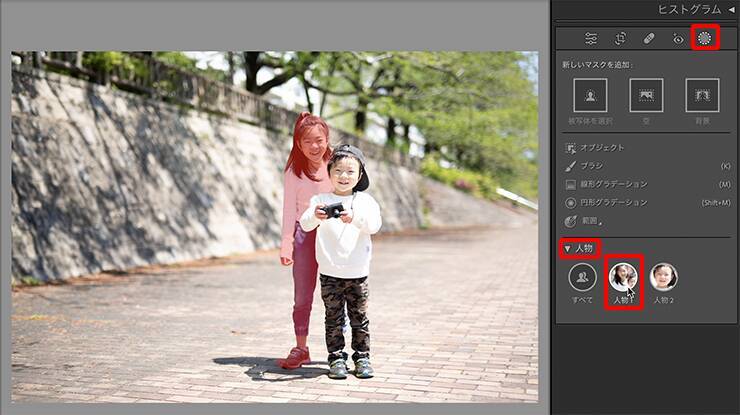The height and width of the screenshot is (415, 740).
Task: Click the ヒストグラム panel header title
Action: (x=689, y=9)
